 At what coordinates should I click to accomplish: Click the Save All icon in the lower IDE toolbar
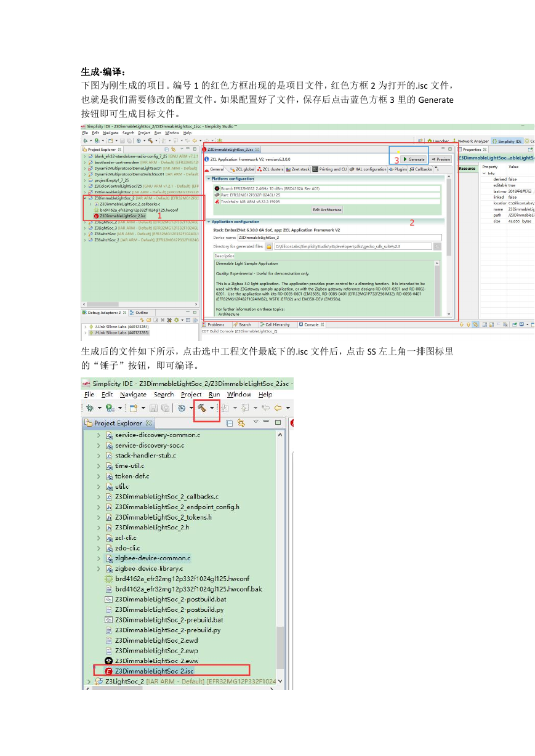click(x=165, y=408)
